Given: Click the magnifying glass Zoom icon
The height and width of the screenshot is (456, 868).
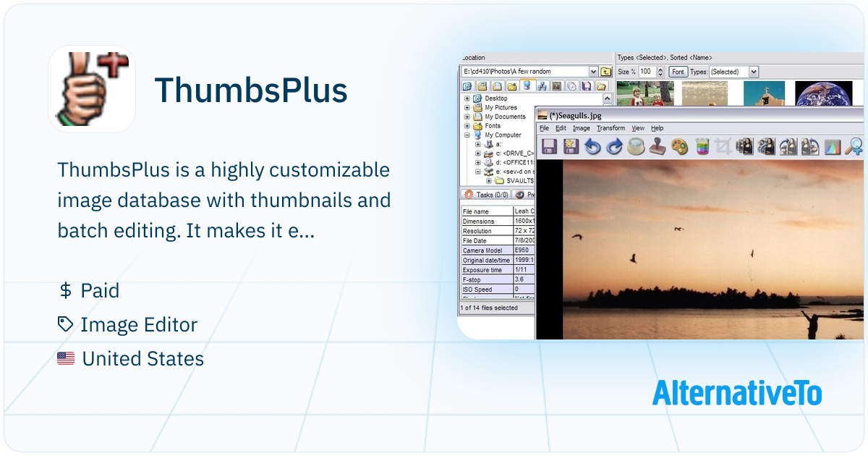Looking at the screenshot, I should point(854,146).
